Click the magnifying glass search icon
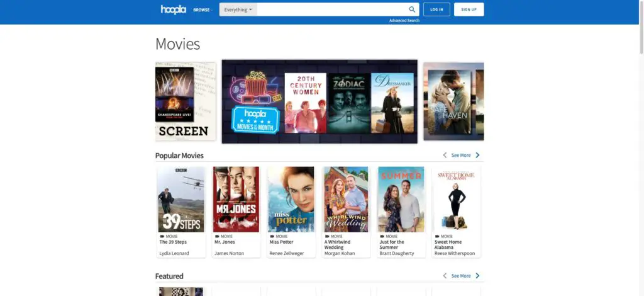 click(x=412, y=9)
